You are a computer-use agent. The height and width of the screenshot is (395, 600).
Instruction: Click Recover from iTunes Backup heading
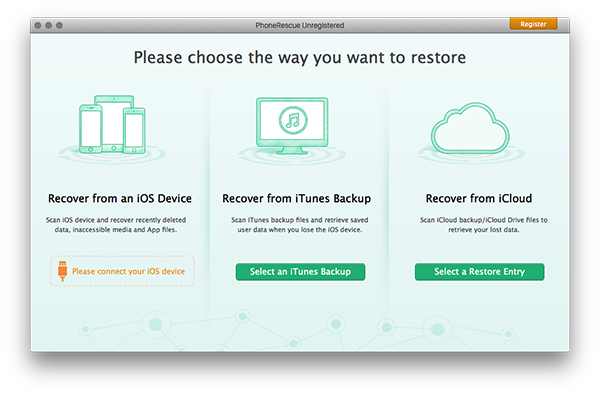pyautogui.click(x=297, y=198)
